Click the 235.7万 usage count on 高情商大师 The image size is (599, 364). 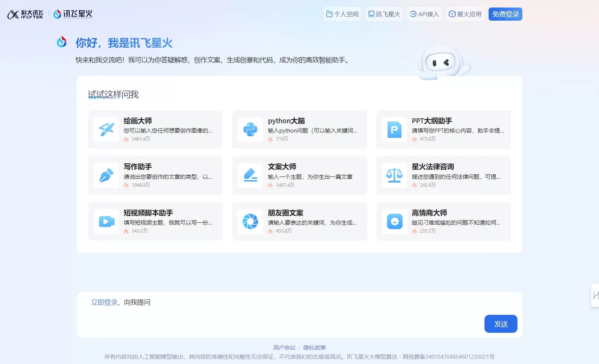point(427,231)
